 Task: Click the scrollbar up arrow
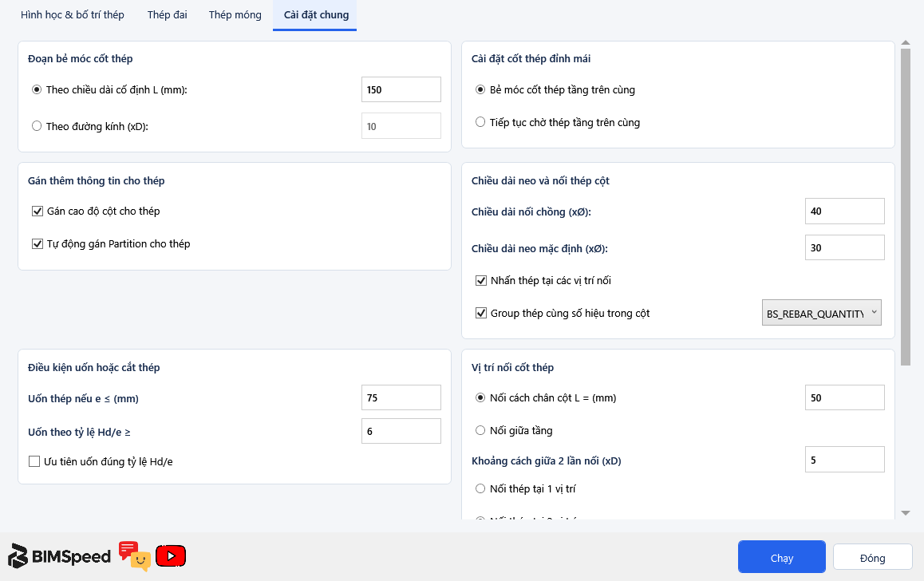(x=906, y=43)
